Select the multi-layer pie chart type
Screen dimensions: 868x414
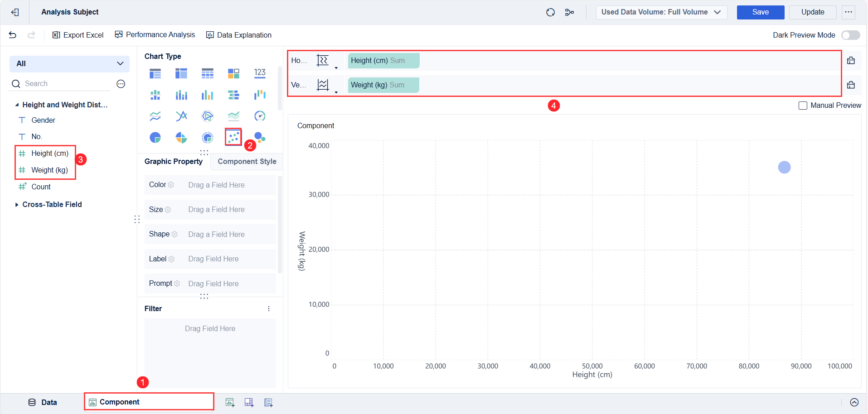(208, 137)
